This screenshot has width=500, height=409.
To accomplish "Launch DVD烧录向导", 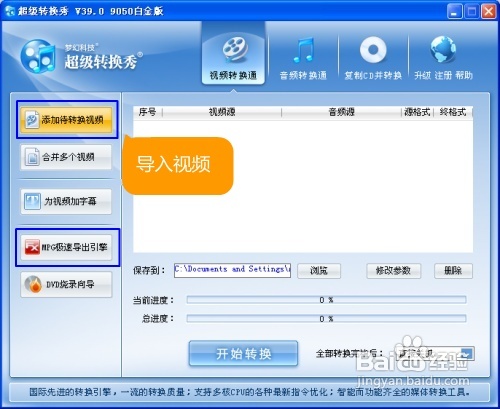I will (x=66, y=285).
